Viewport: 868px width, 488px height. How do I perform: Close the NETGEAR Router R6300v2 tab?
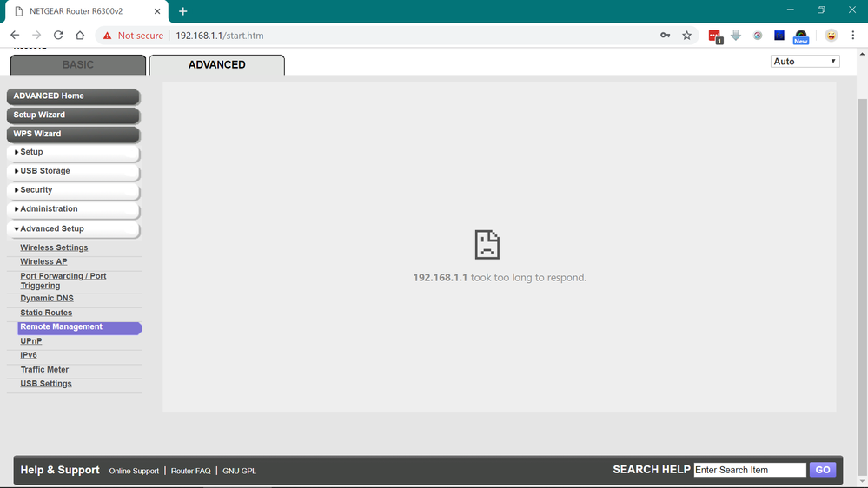coord(157,11)
